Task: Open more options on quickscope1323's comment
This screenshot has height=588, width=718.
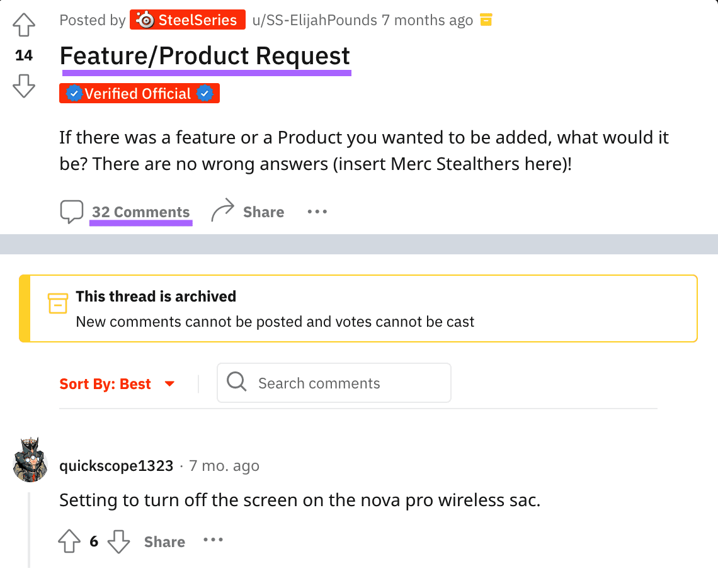Action: (214, 540)
